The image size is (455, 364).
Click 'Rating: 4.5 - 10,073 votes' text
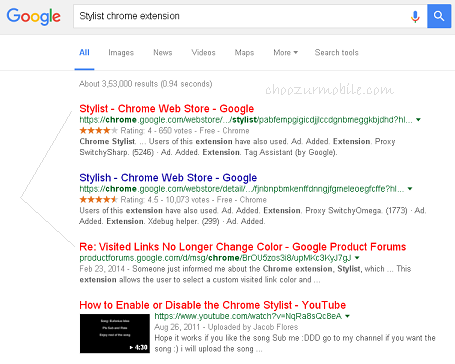[x=165, y=200]
